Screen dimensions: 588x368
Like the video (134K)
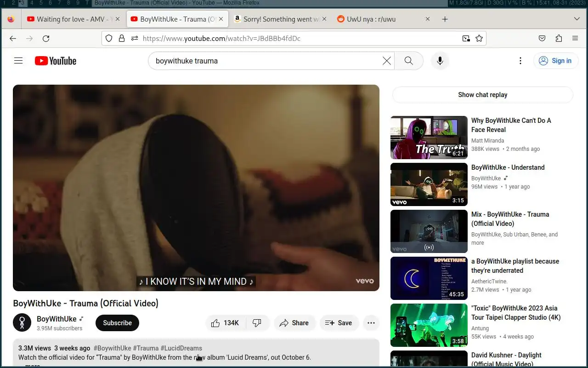pos(226,323)
